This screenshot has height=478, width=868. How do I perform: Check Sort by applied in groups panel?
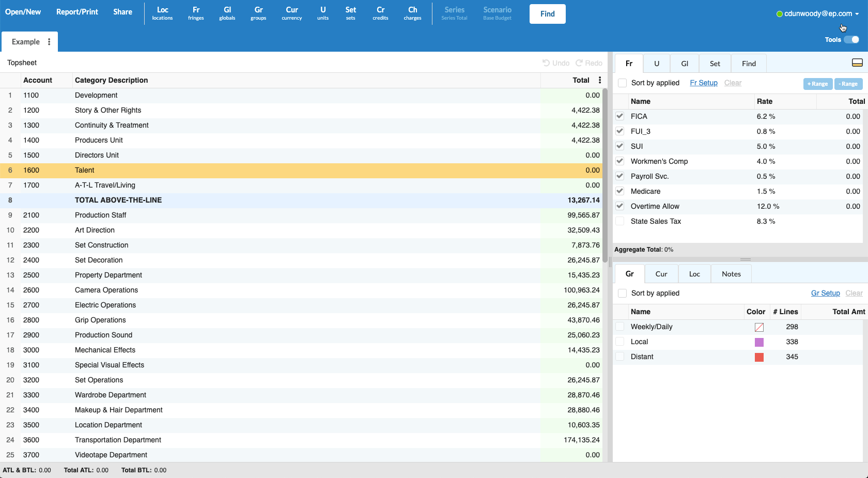623,294
